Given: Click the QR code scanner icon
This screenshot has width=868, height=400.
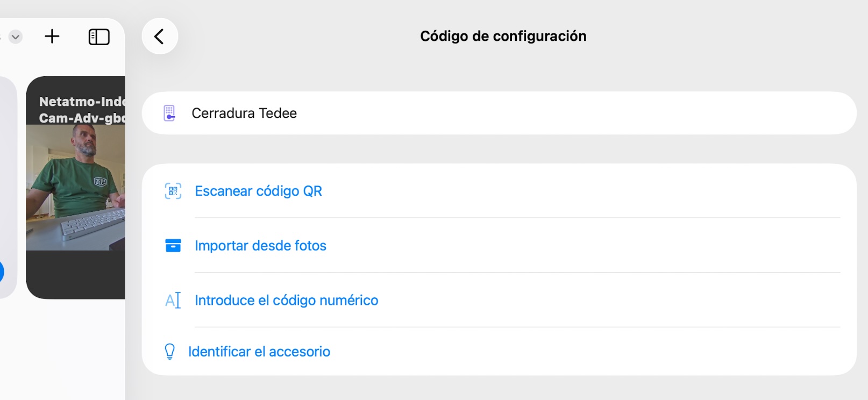Looking at the screenshot, I should [x=173, y=191].
